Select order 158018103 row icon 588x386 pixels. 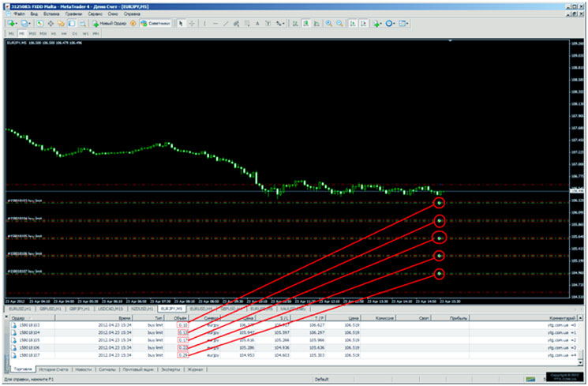pos(14,324)
